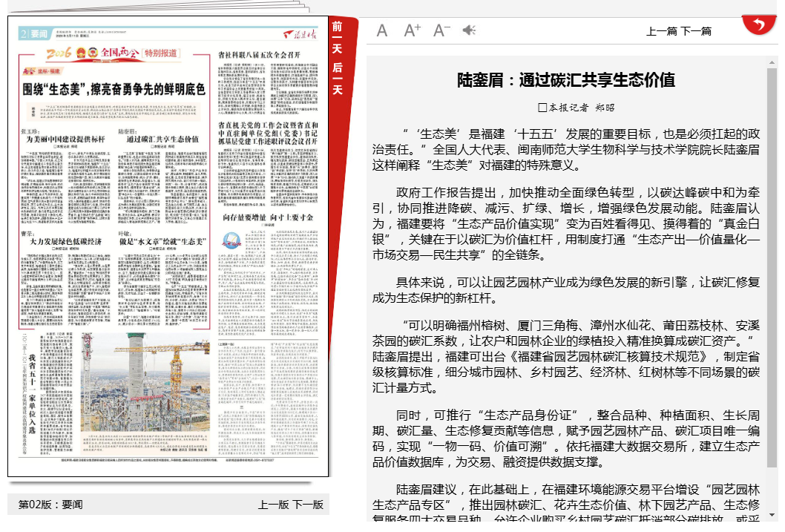The image size is (785, 532).
Task: Go to previous page (上一版)
Action: 273,505
